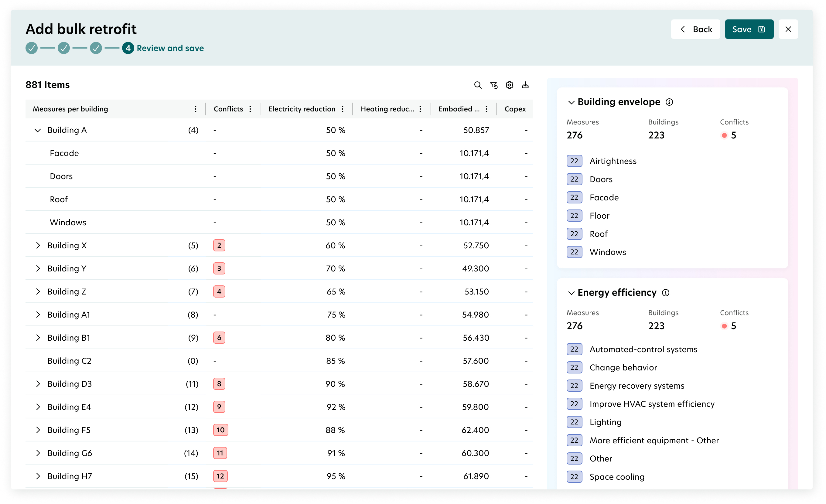The width and height of the screenshot is (826, 504).
Task: Open table settings gear icon
Action: tap(510, 85)
